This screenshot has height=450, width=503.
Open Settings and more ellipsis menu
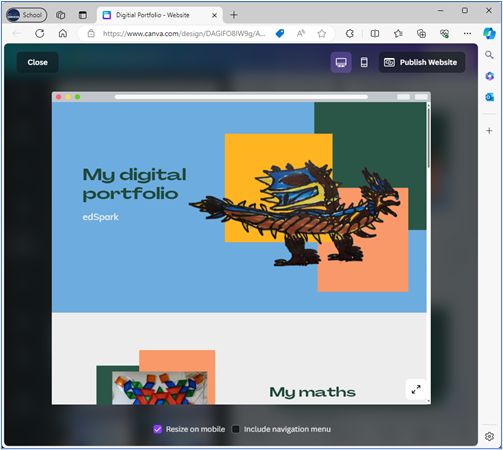pyautogui.click(x=467, y=33)
